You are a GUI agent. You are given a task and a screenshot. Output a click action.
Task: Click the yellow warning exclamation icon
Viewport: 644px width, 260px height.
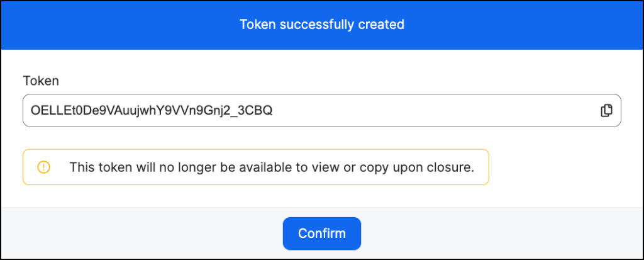click(43, 167)
